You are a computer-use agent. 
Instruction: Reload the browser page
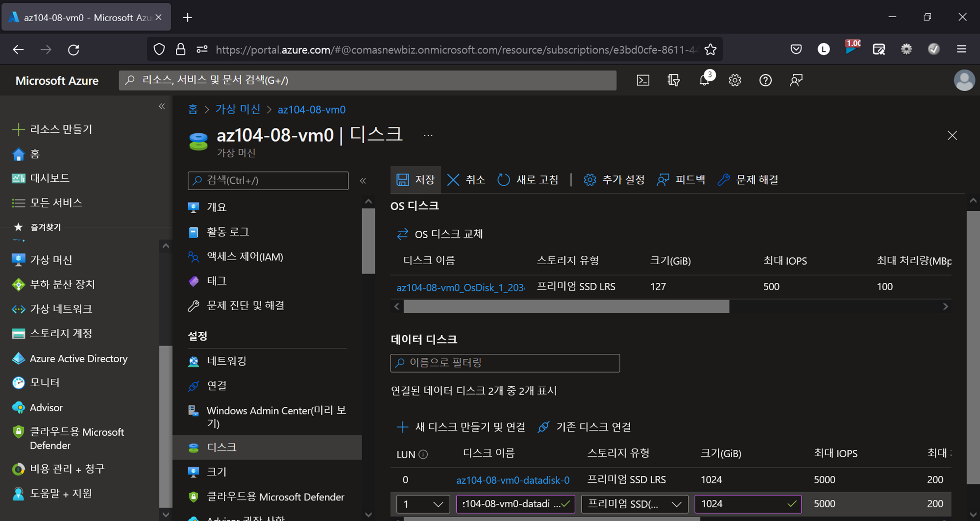click(73, 50)
